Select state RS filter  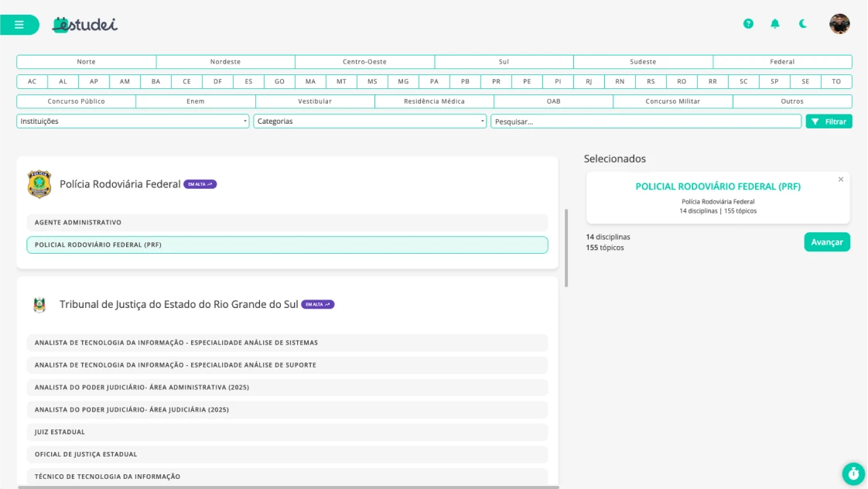[651, 81]
